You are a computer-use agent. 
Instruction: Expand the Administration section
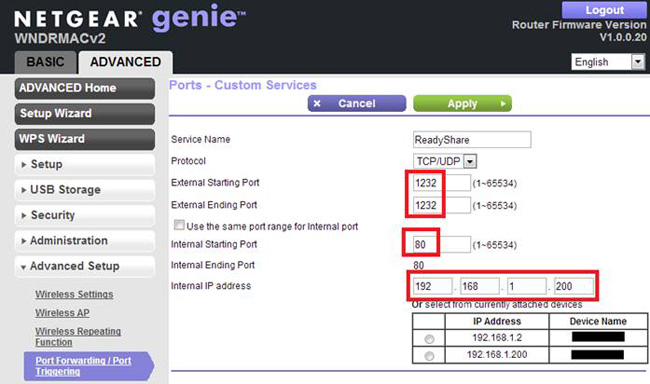pos(85,241)
